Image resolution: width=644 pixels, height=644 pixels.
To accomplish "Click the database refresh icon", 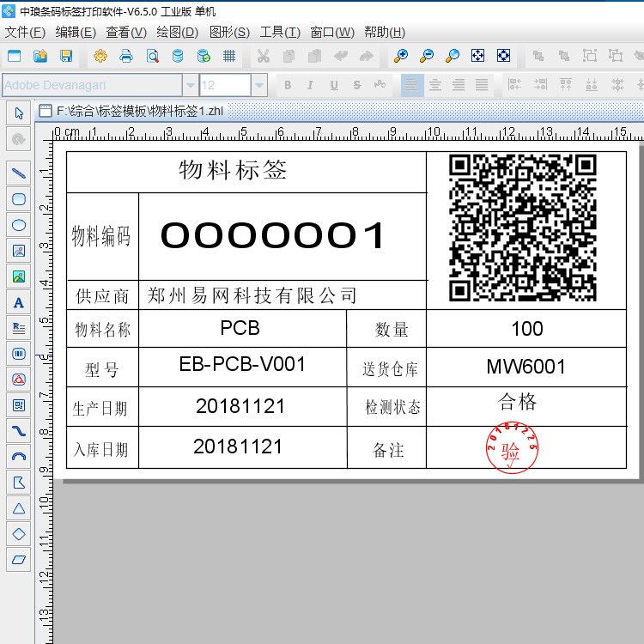I will tap(204, 56).
